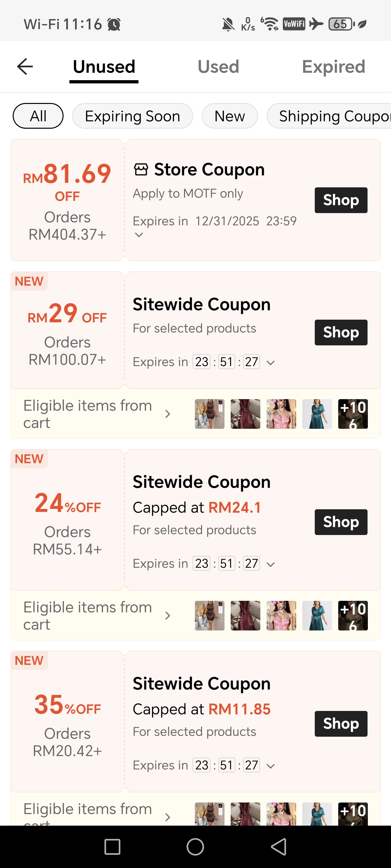Tap the Store Coupon shop icon
391x868 pixels.
[x=141, y=169]
